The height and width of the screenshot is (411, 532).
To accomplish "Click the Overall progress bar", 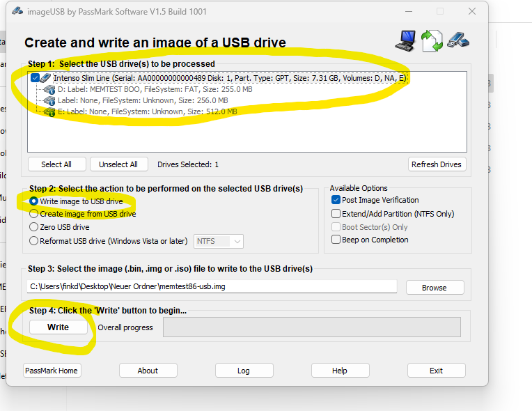I will tap(312, 327).
